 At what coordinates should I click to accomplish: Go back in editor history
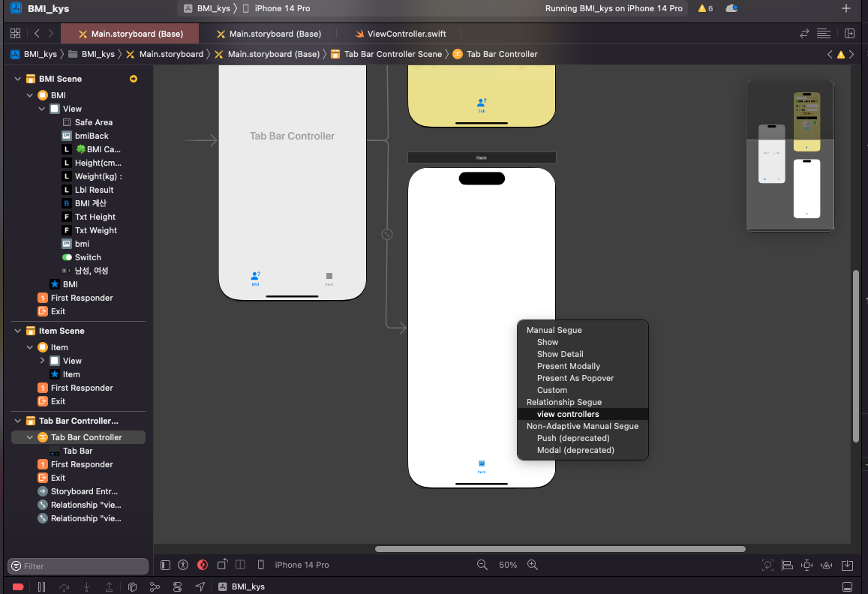coord(37,34)
